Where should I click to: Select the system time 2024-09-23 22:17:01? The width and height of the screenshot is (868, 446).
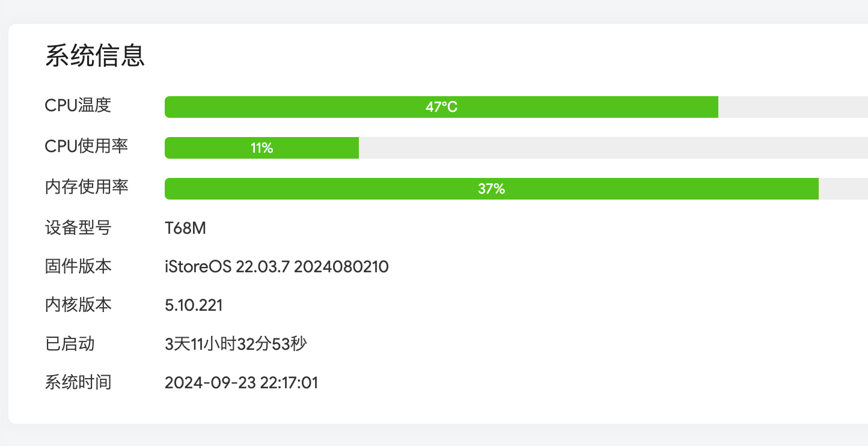point(241,382)
